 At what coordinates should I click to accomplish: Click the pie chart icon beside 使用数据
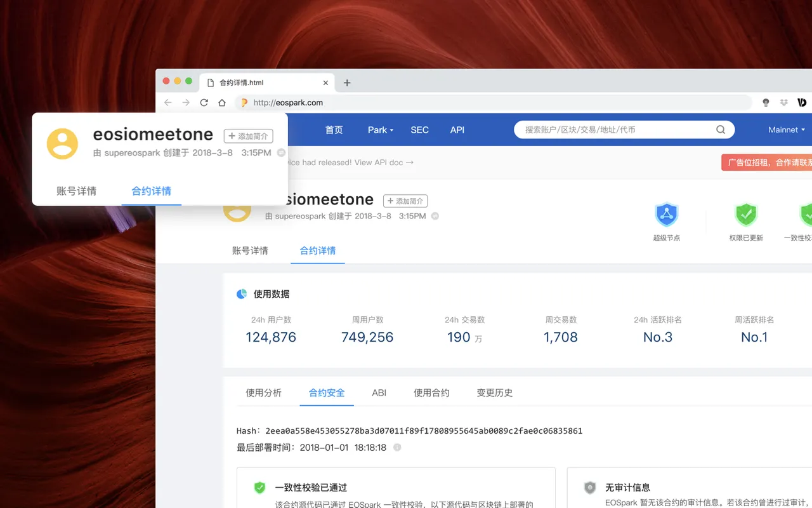pyautogui.click(x=242, y=294)
